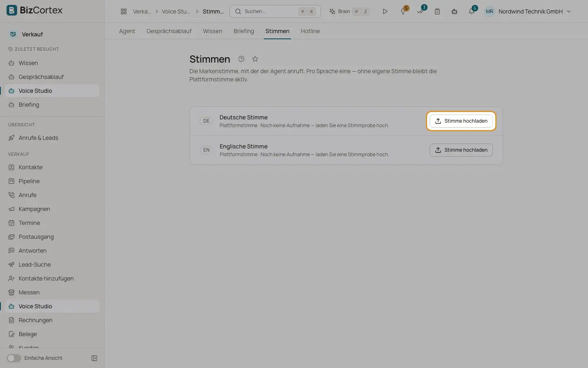Click the BizCortex logo icon
Screen dimensions: 588x368
pos(12,10)
